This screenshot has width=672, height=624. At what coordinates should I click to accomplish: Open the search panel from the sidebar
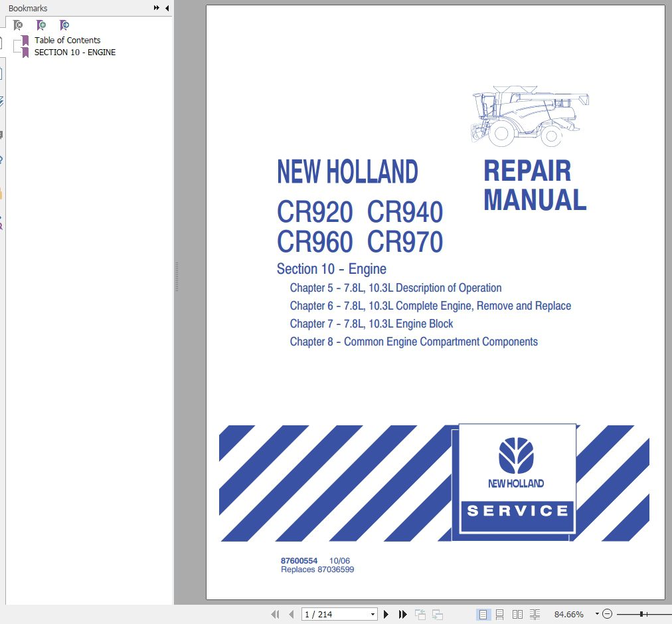point(3,226)
